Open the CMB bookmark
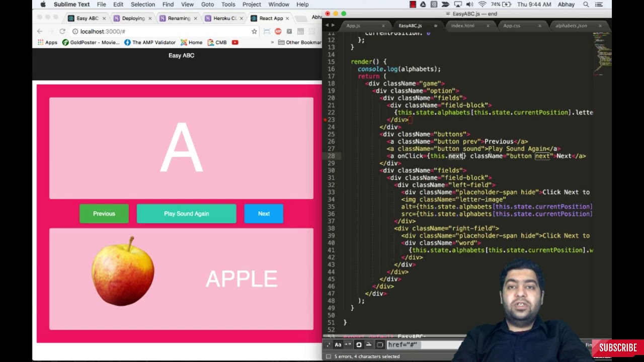644x362 pixels. click(217, 42)
